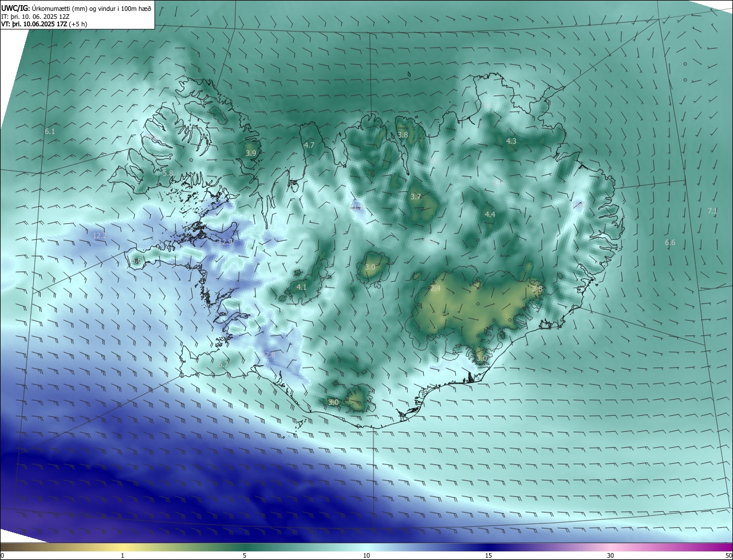Click the 3.7 value label
The image size is (733, 560).
click(x=416, y=197)
